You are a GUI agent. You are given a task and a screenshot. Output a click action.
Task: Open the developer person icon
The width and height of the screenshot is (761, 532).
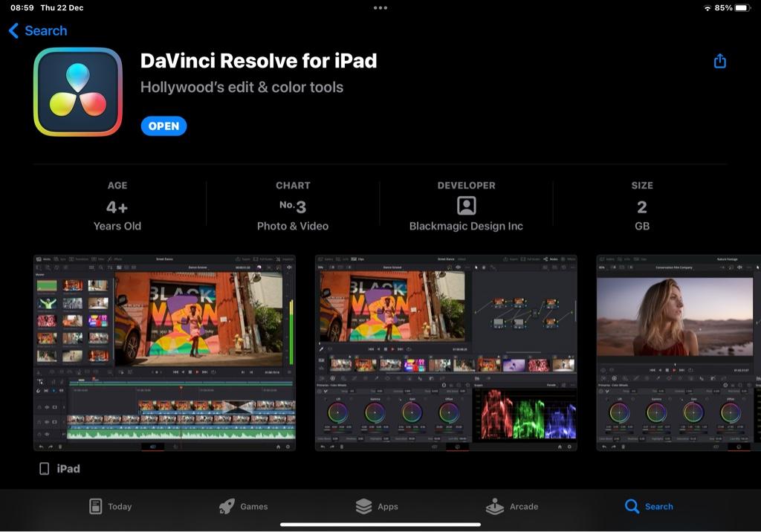click(467, 206)
